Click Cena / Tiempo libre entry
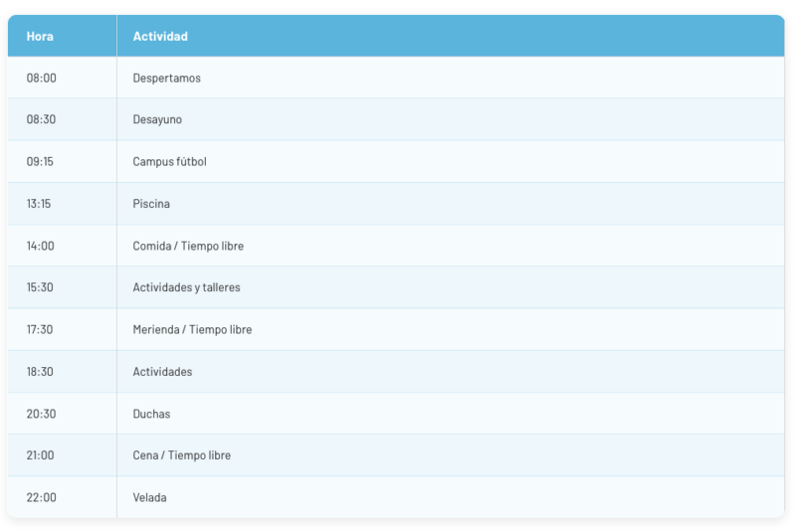The width and height of the screenshot is (796, 532). point(181,455)
